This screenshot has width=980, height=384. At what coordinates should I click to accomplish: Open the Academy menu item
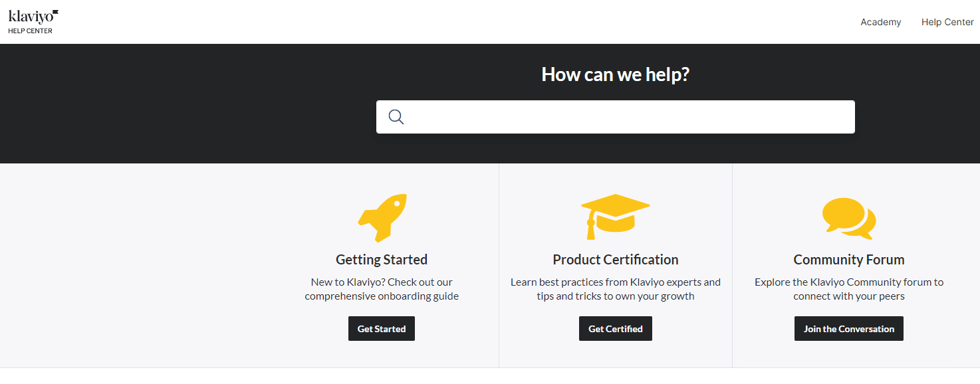coord(880,22)
